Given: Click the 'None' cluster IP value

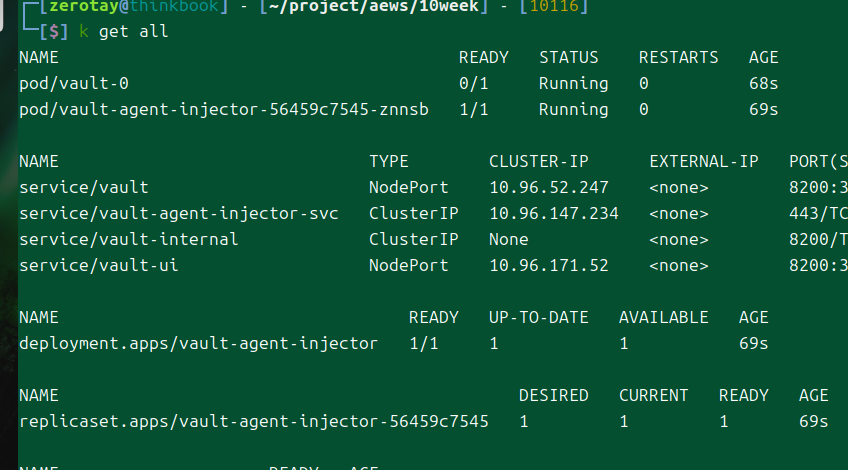Looking at the screenshot, I should [x=509, y=239].
